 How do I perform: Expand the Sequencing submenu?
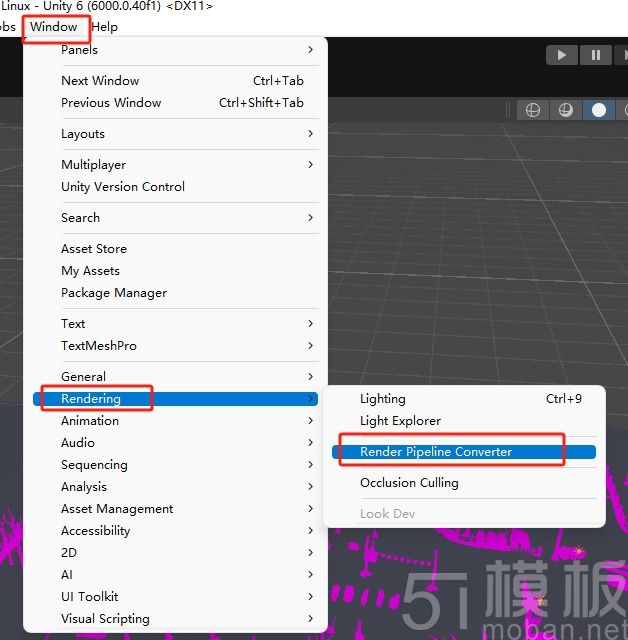tap(175, 465)
